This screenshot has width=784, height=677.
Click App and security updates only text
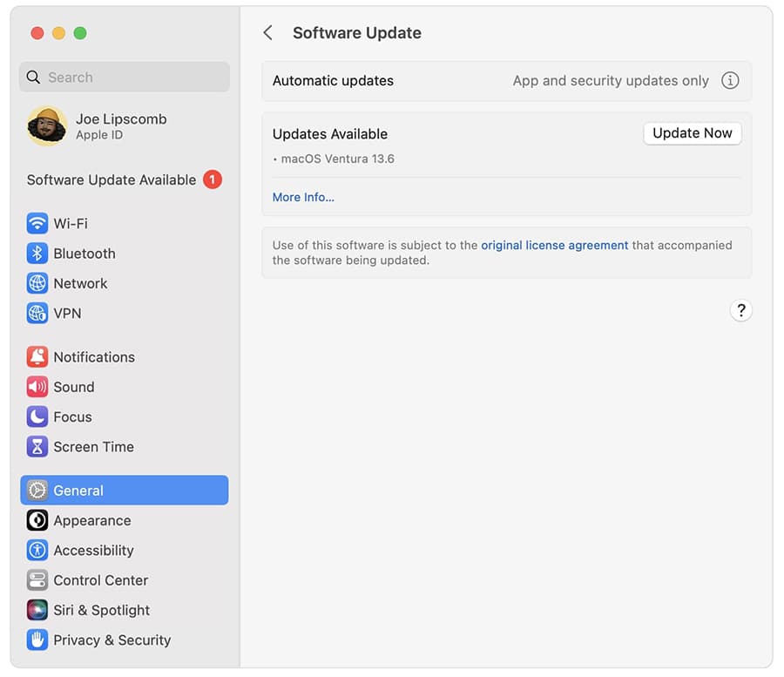point(611,81)
